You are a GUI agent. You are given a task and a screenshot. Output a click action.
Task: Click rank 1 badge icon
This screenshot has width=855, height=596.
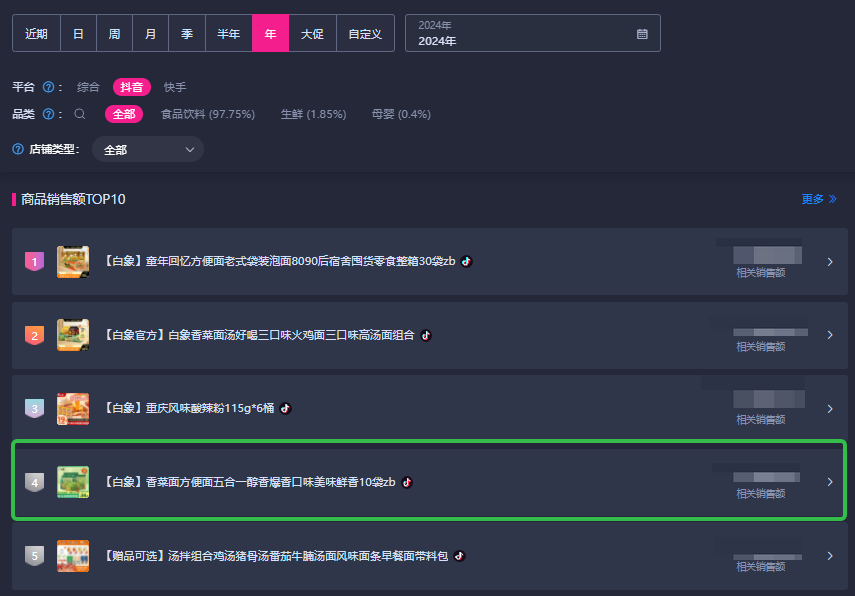[34, 262]
